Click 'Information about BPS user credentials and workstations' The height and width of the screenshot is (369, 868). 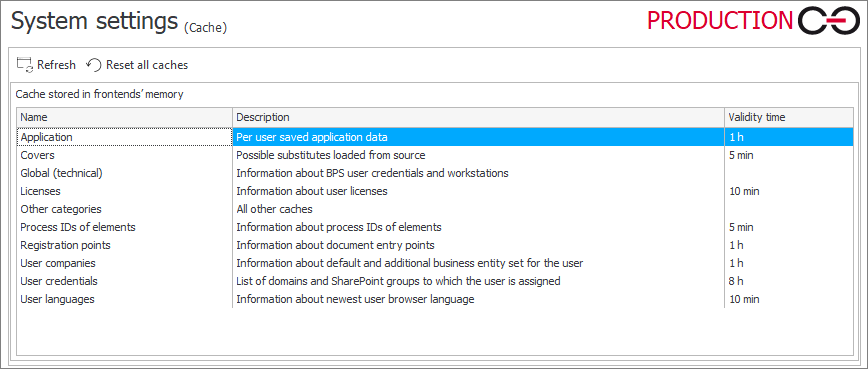[x=373, y=173]
